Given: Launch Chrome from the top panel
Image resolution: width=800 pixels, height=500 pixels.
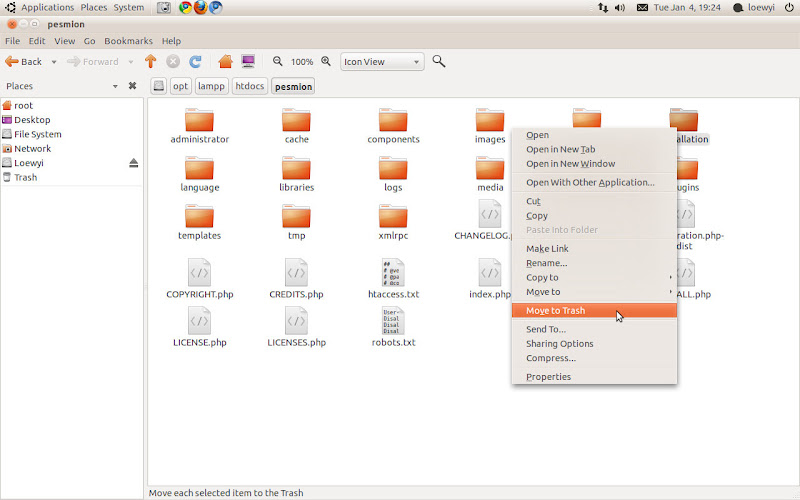Looking at the screenshot, I should 185,8.
